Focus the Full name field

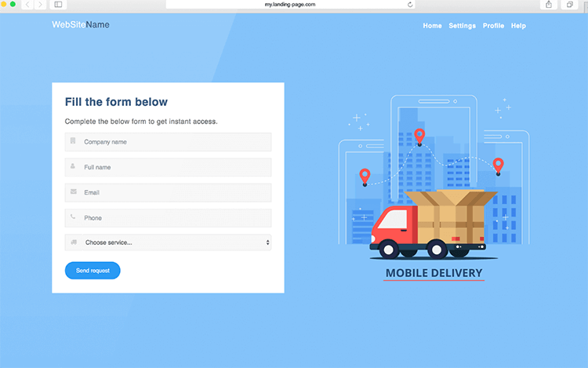point(168,167)
